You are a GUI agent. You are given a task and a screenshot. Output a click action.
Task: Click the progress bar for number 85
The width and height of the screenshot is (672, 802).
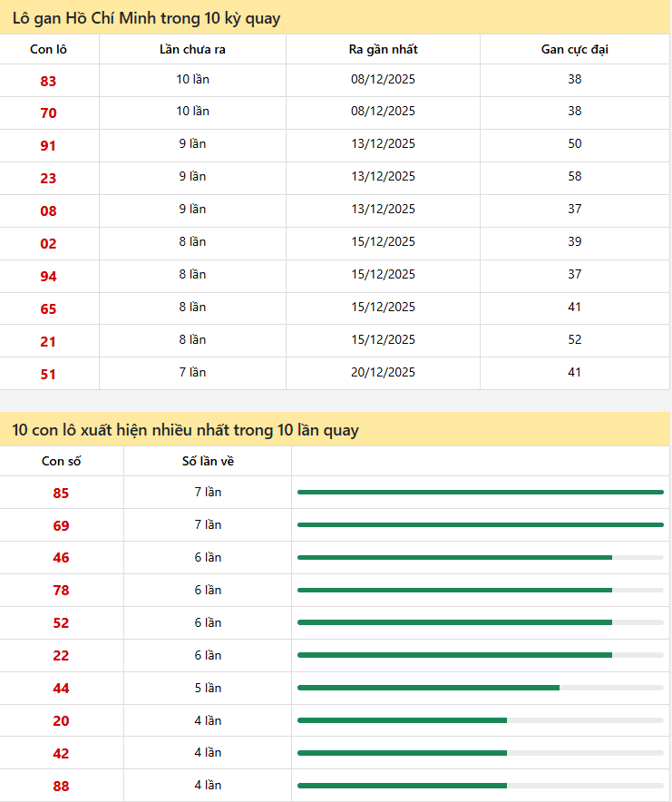pyautogui.click(x=480, y=492)
